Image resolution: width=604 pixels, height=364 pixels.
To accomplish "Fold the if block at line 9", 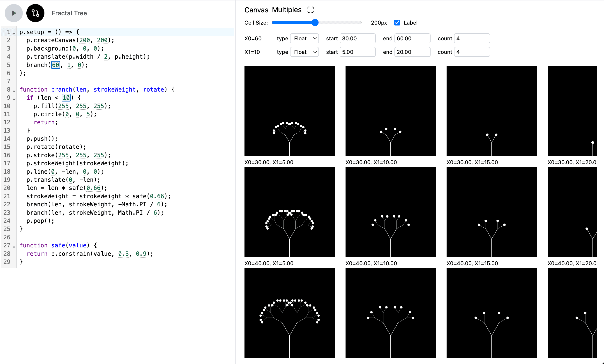I will coord(14,99).
